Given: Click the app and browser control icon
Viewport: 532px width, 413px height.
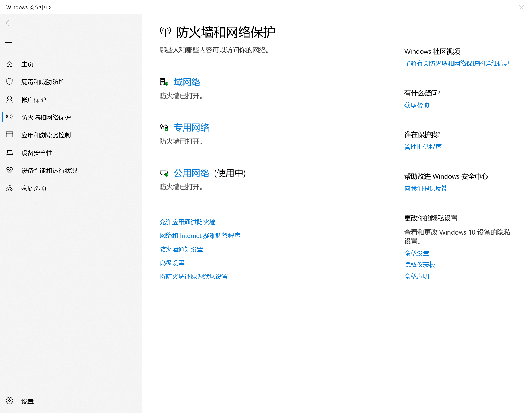Looking at the screenshot, I should [x=9, y=135].
